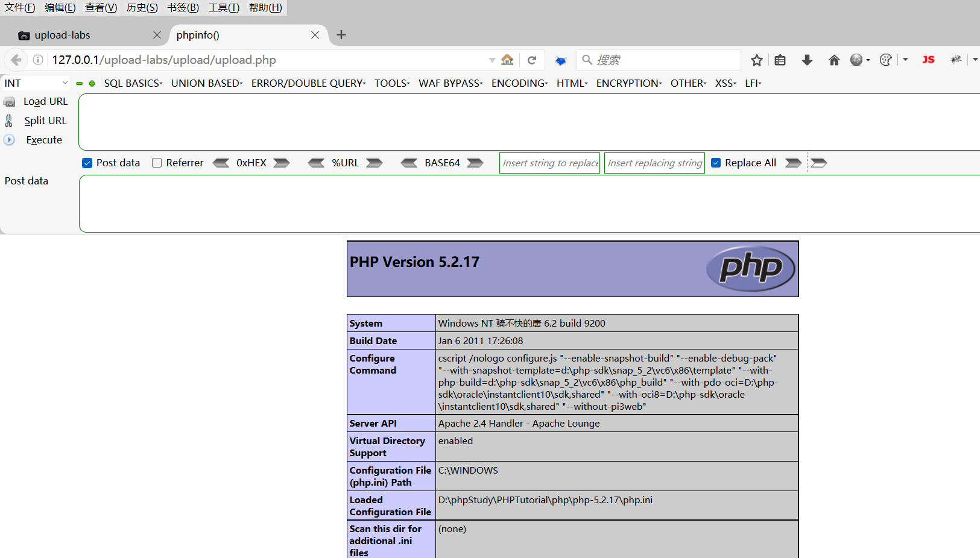The width and height of the screenshot is (980, 558).
Task: Expand TOOLS dropdown menu
Action: coord(392,83)
